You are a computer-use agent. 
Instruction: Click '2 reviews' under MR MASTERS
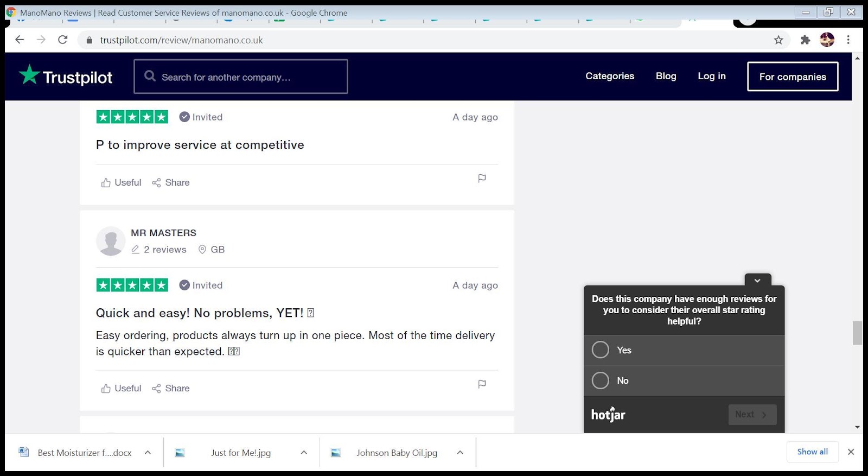click(159, 249)
